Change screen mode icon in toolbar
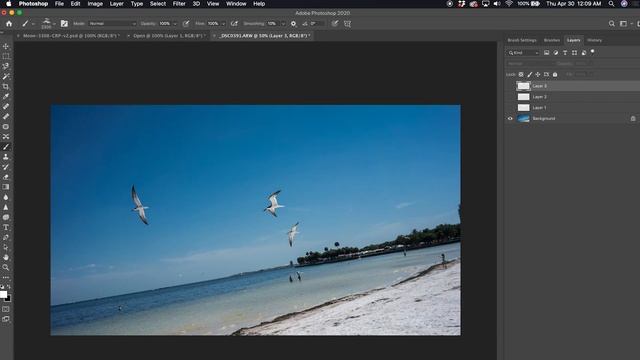Viewport: 640px width, 360px height. click(6, 319)
